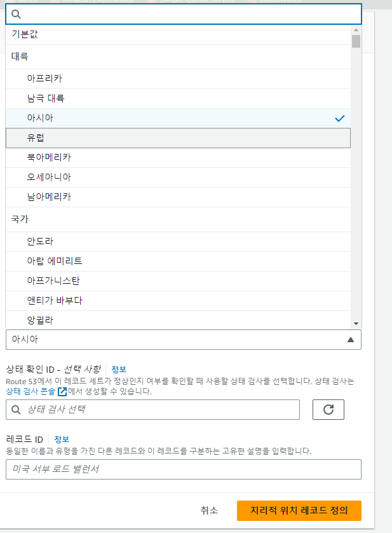Click the 지리적 위치 레코드 정의 button
The height and width of the screenshot is (533, 392).
pyautogui.click(x=299, y=510)
